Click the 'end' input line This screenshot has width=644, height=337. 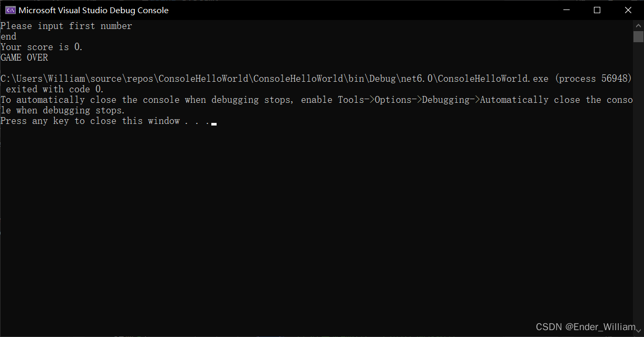coord(8,36)
